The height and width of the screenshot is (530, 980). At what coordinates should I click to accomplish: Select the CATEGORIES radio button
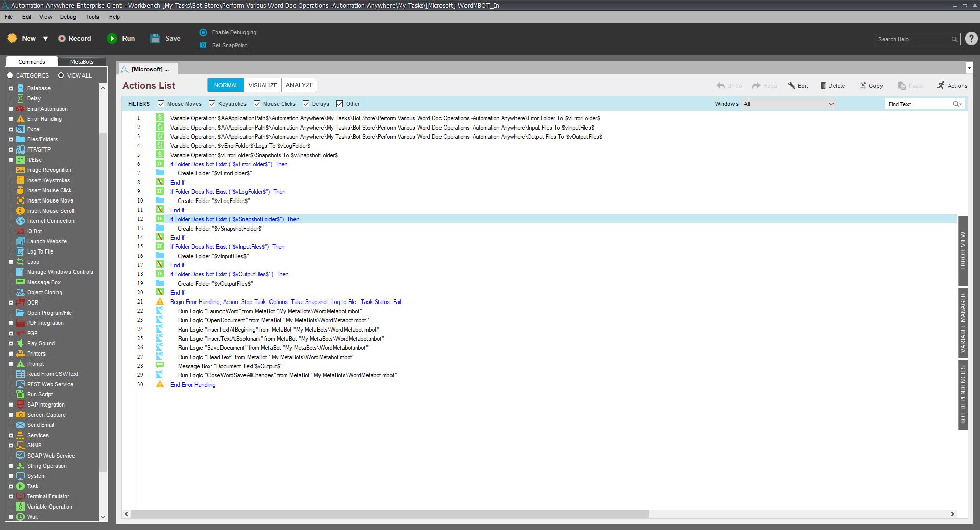[10, 75]
